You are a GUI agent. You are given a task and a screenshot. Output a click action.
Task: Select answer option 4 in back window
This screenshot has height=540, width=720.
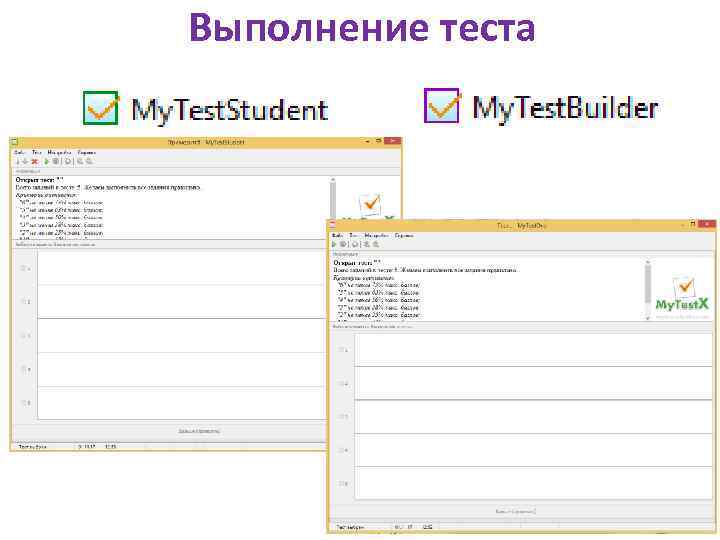26,369
